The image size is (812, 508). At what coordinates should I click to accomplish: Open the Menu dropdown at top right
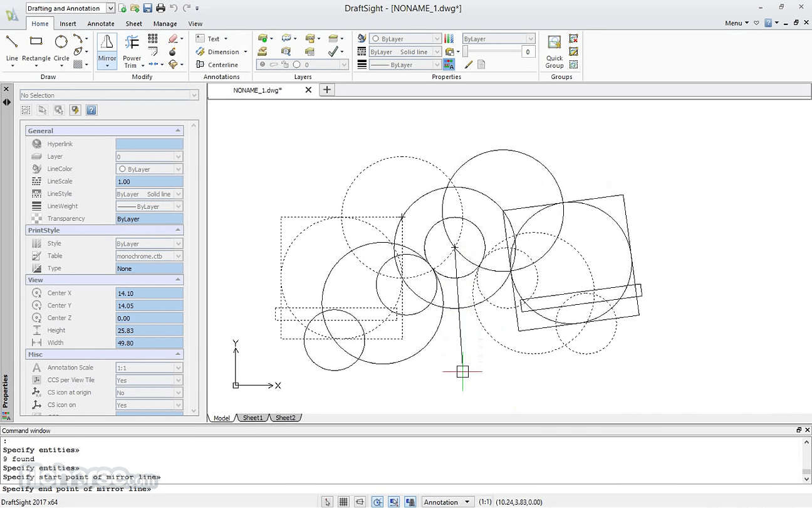tap(736, 23)
